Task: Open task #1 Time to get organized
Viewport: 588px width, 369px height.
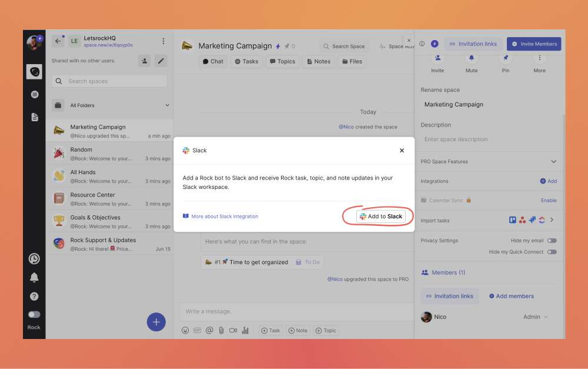Action: (262, 262)
